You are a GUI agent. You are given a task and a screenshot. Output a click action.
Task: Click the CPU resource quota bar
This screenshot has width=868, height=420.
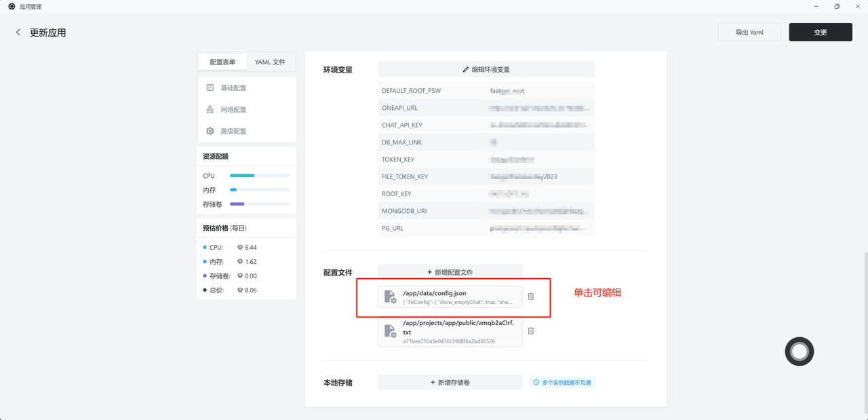[x=260, y=176]
